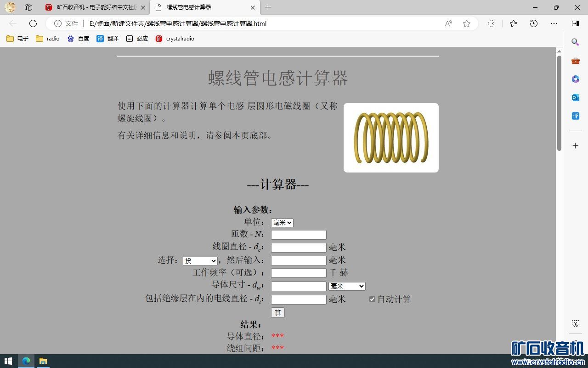Click the 螺线管电感计算器 page heading

[x=278, y=78]
